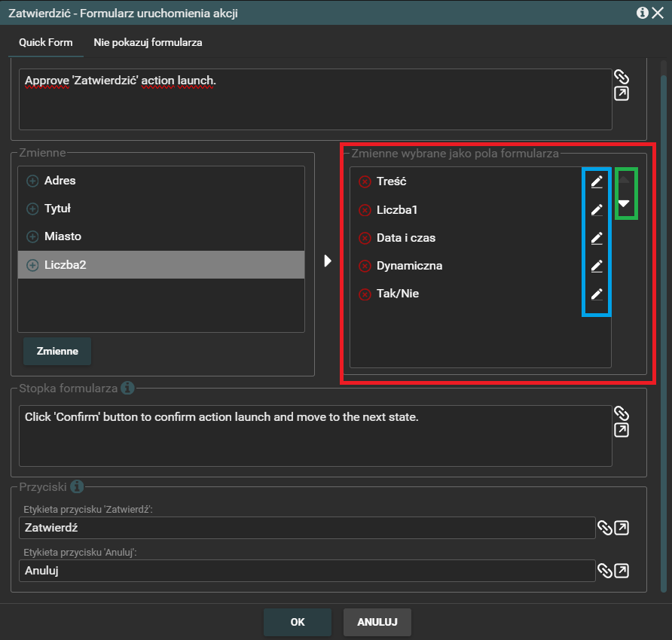The height and width of the screenshot is (640, 672).
Task: Click the Zatwierdź button label input field
Action: (307, 528)
